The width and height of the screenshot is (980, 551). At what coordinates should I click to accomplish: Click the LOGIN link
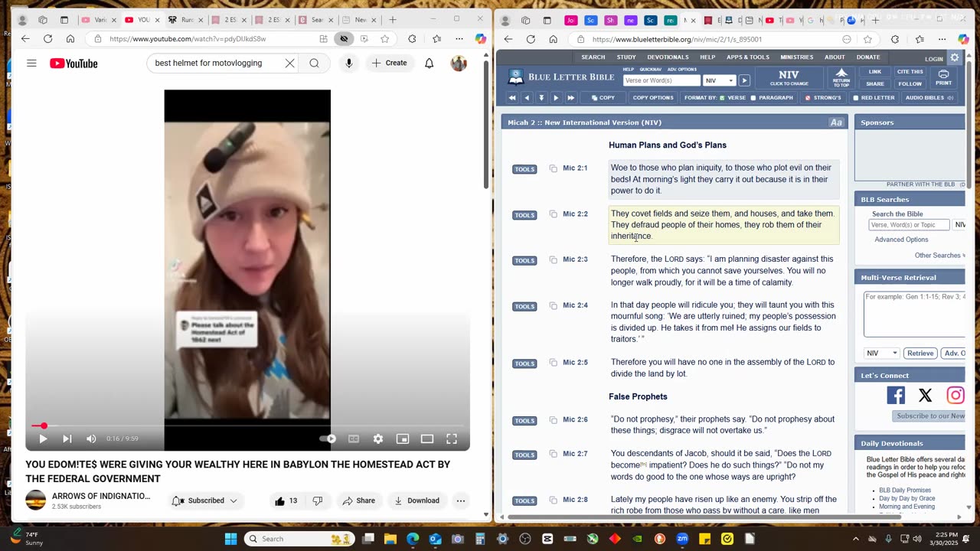point(934,59)
